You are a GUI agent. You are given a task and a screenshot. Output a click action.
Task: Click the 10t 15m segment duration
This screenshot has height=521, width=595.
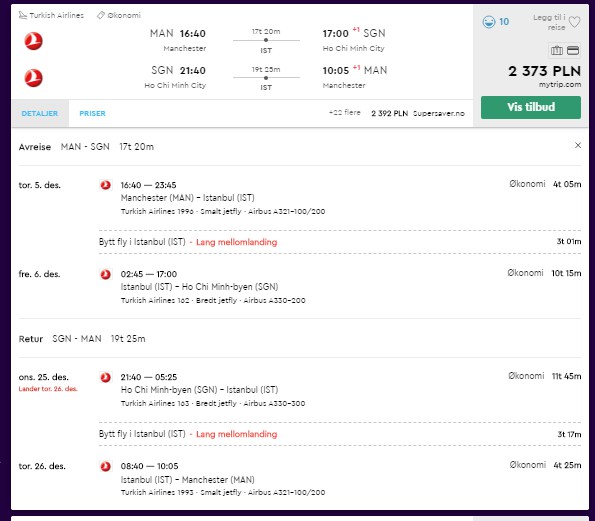566,273
